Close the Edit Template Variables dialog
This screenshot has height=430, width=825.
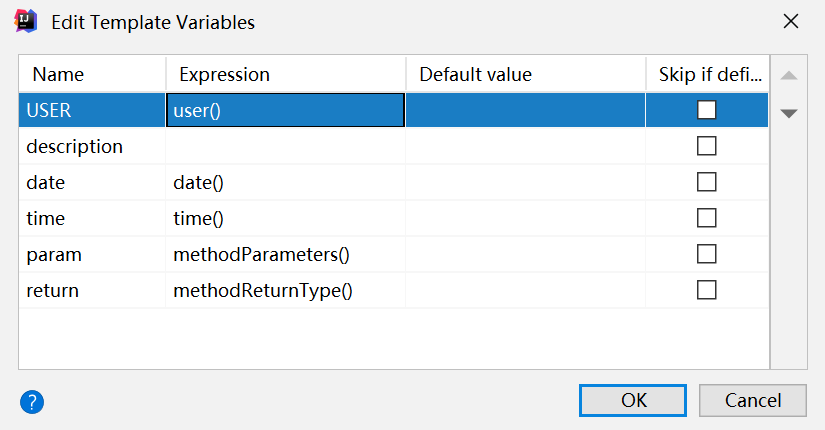click(x=790, y=21)
